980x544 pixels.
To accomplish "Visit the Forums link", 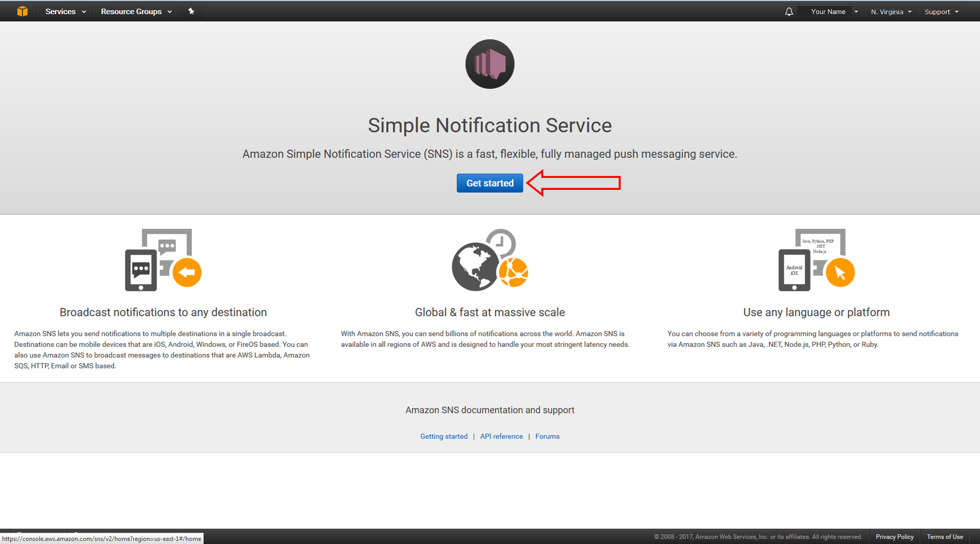I will tap(547, 436).
